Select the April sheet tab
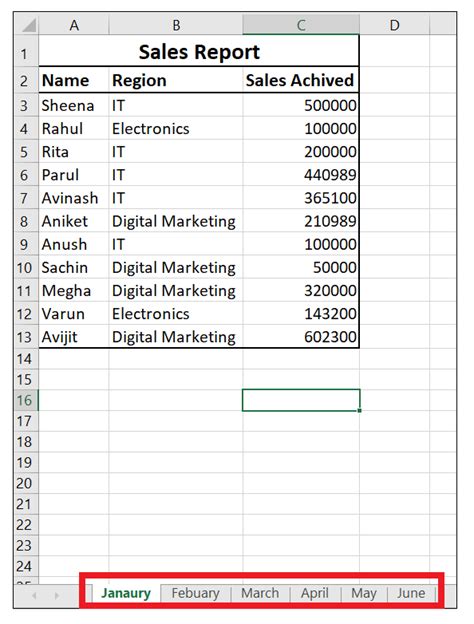Image resolution: width=474 pixels, height=624 pixels. (x=315, y=593)
